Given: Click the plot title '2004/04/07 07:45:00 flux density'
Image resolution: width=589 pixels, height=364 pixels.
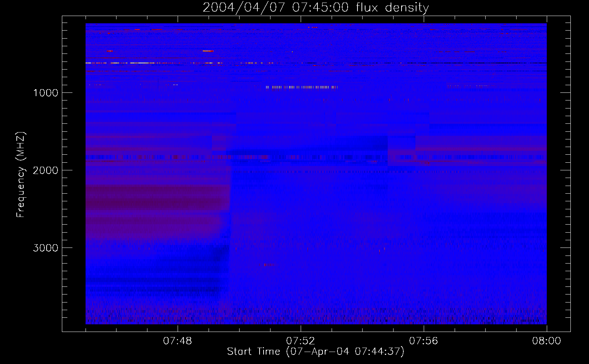Looking at the screenshot, I should (x=316, y=7).
